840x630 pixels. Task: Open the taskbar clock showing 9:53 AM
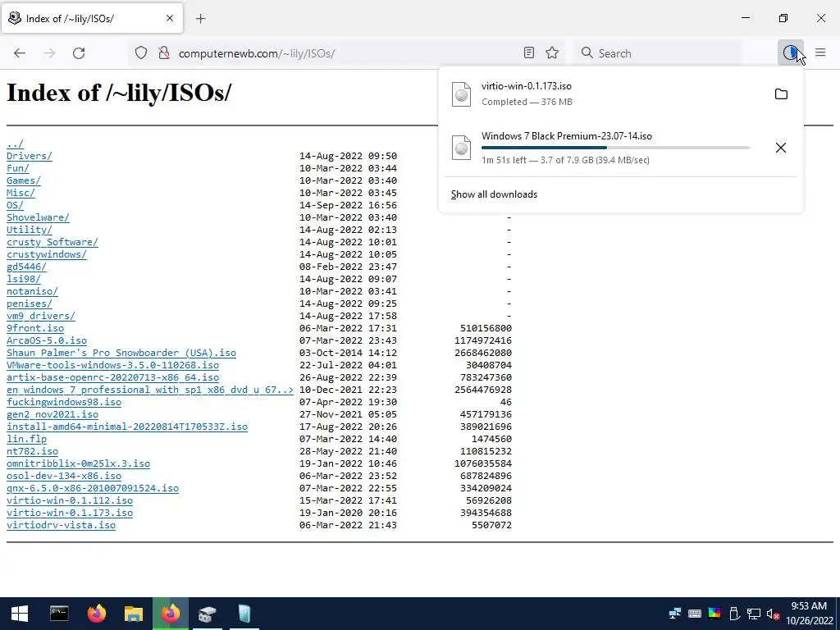(x=809, y=614)
